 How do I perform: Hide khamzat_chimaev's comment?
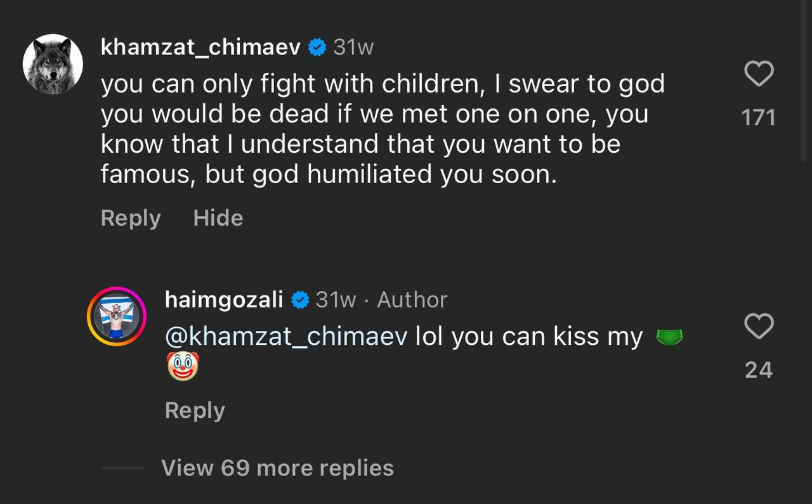218,218
